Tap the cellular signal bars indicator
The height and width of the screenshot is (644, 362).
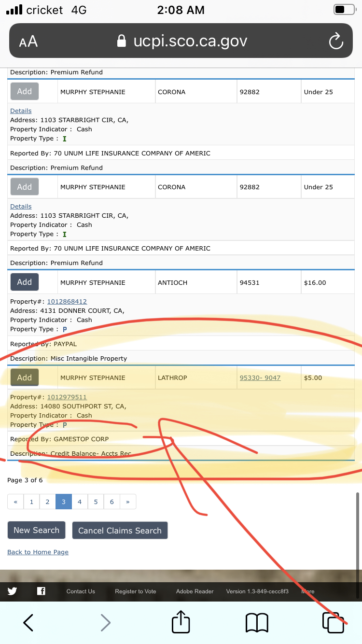coord(14,10)
